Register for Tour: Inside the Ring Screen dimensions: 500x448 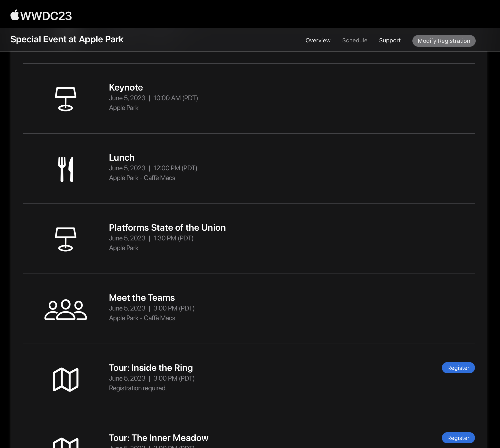point(458,368)
